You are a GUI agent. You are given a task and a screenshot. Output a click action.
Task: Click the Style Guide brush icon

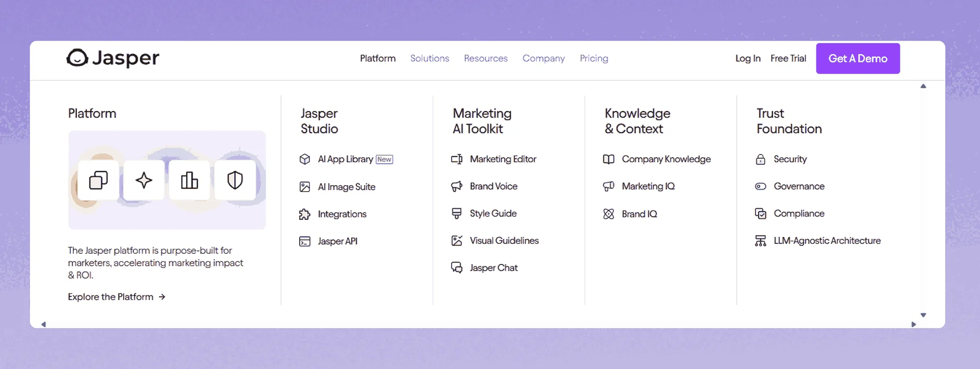[456, 214]
